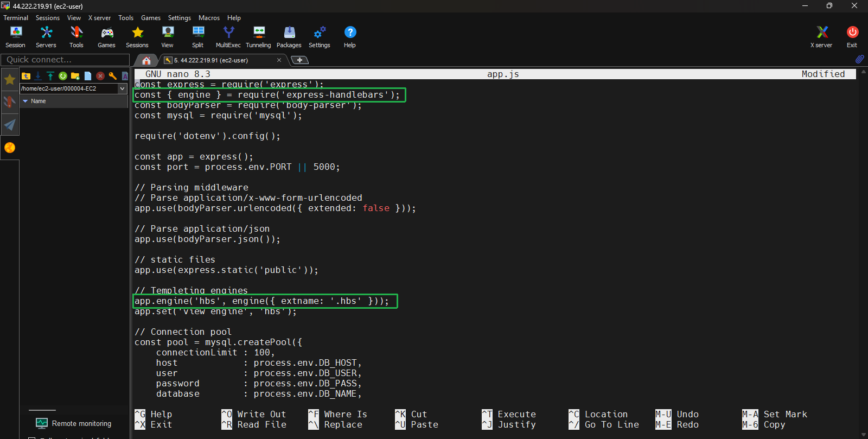Click the Remote monitoring button
Image resolution: width=868 pixels, height=439 pixels.
74,423
